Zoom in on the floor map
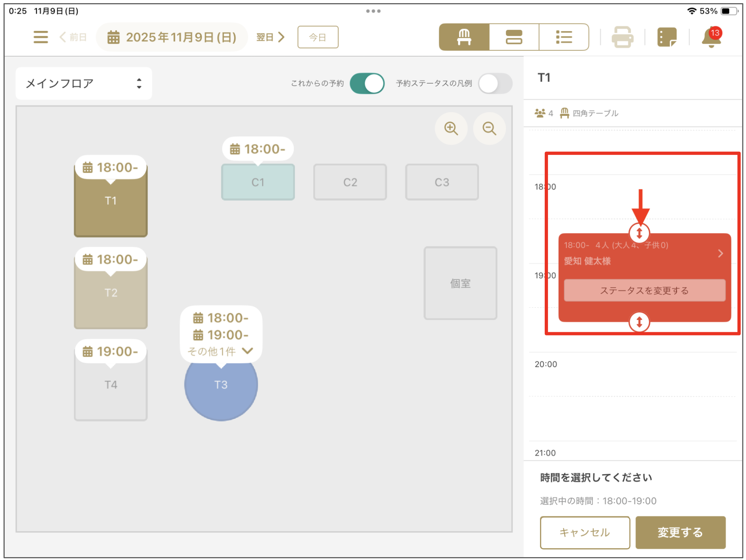Screen dimensions: 746x560 (451, 128)
